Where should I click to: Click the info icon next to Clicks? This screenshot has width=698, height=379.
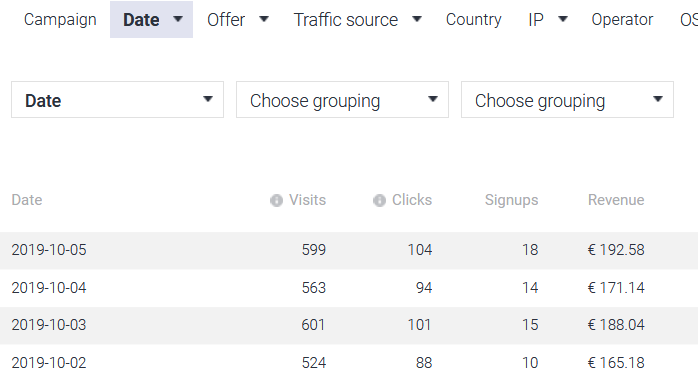[379, 200]
